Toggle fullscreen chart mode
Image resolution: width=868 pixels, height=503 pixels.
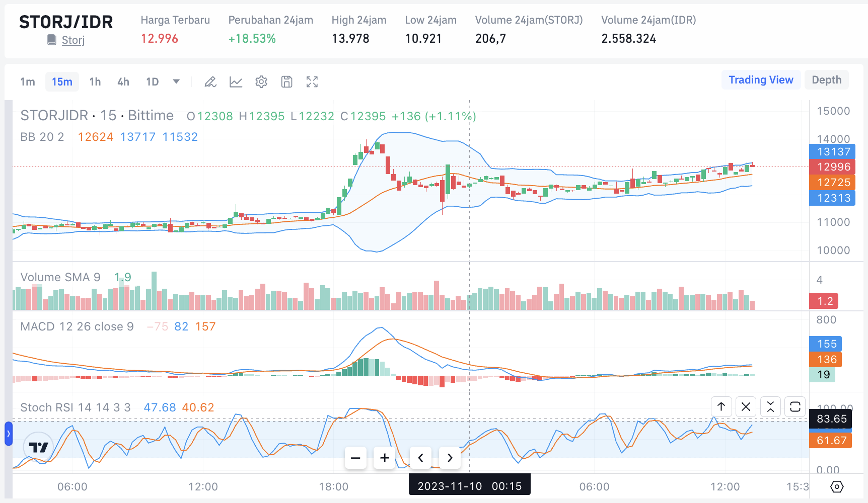312,81
